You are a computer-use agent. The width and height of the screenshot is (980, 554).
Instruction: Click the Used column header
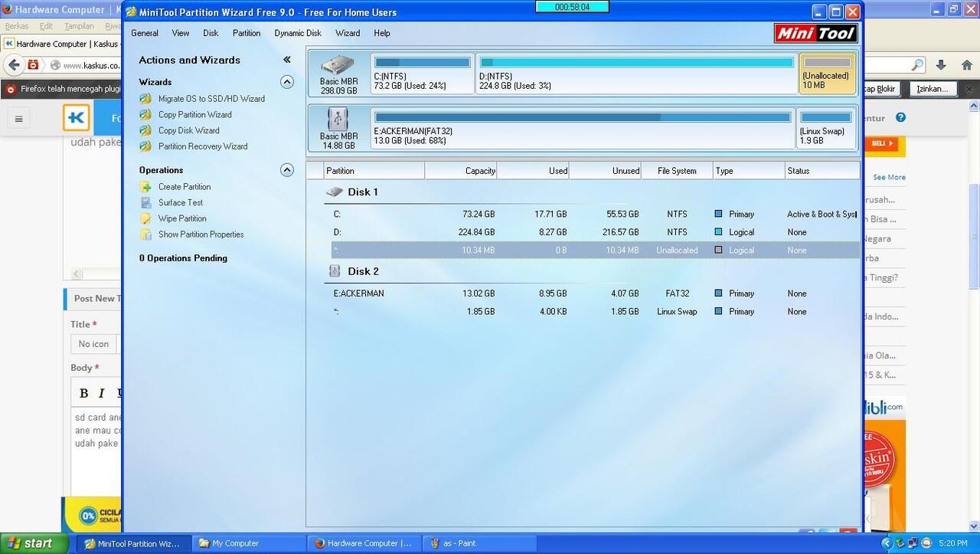(533, 171)
